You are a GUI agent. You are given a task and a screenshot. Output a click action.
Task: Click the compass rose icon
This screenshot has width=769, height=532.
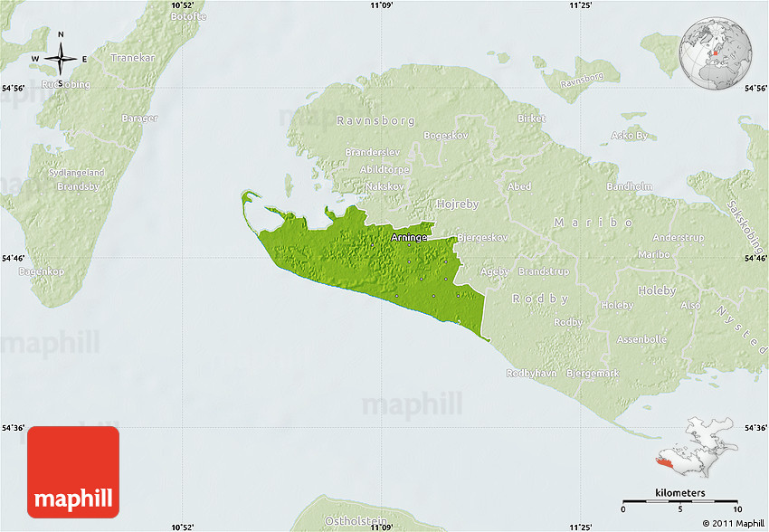click(61, 59)
